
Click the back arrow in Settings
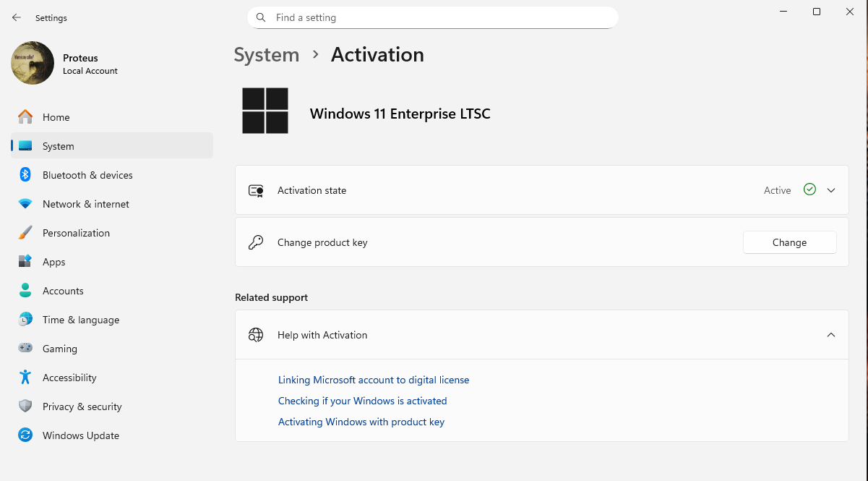tap(17, 17)
